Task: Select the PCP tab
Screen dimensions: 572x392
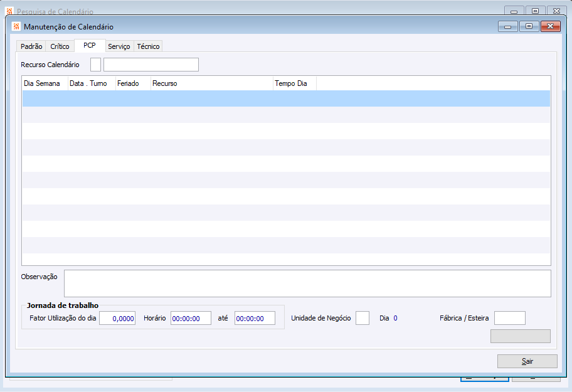Action: (90, 45)
